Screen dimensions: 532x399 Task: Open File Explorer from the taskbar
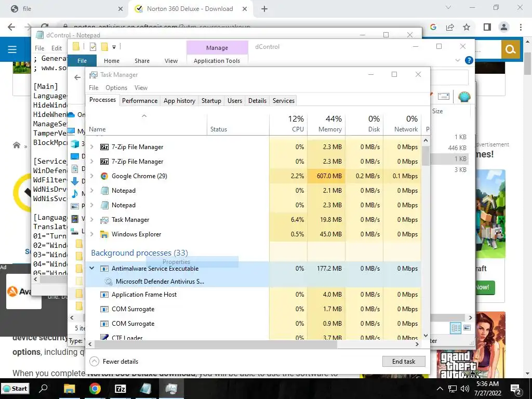point(69,389)
